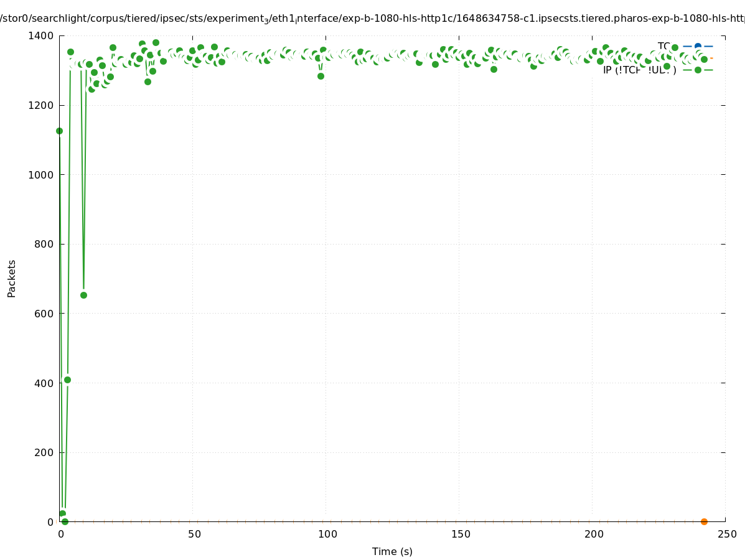Click the 1400 y-axis tick label
Viewport: 745px width, 560px height.
[42, 36]
